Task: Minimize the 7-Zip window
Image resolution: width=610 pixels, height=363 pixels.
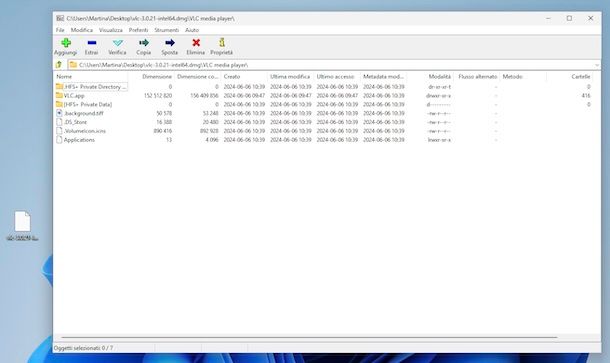Action: click(x=548, y=18)
